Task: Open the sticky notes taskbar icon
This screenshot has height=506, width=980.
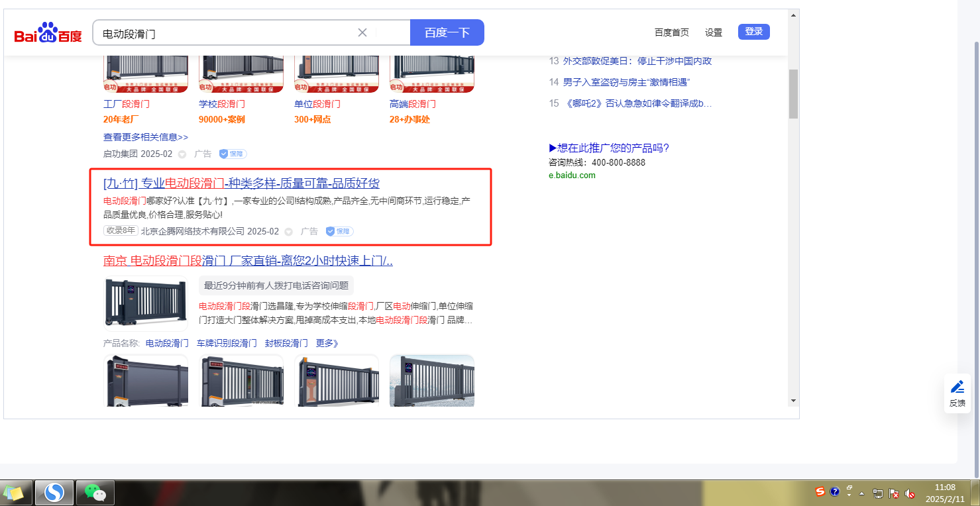Action: click(14, 493)
